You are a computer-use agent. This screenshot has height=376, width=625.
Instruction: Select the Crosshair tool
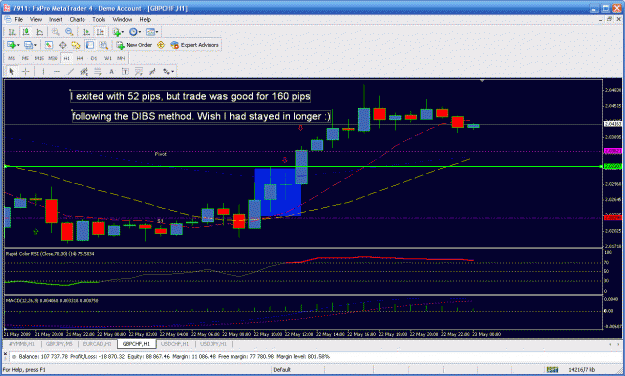pos(26,71)
